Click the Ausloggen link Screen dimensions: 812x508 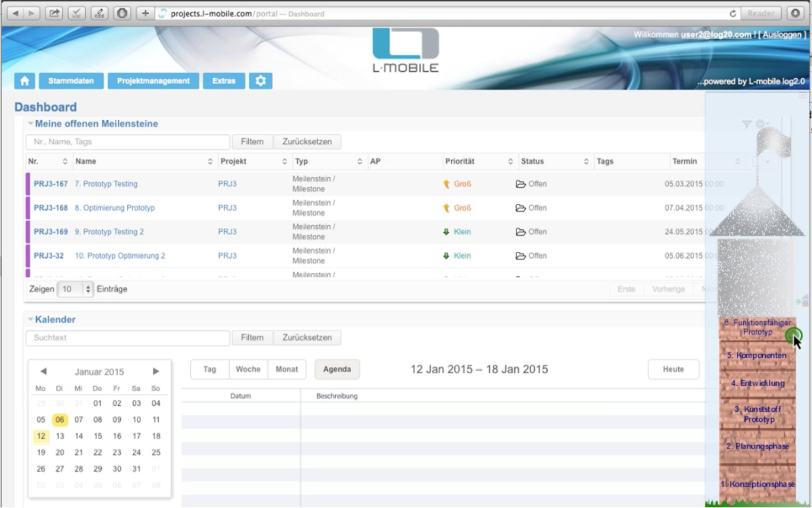(782, 35)
